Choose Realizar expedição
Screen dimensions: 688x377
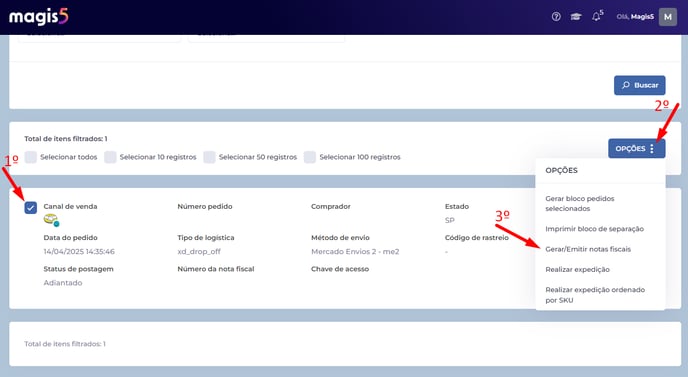coord(577,269)
